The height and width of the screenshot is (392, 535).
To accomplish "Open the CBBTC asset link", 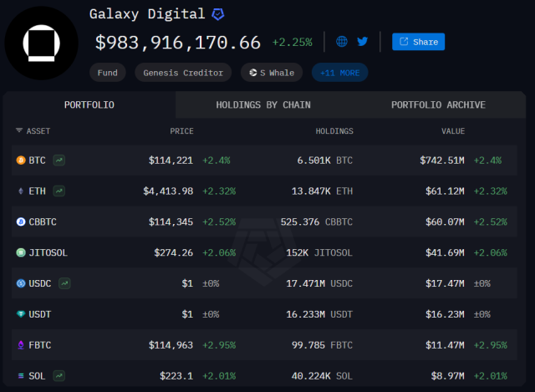I will [x=43, y=221].
